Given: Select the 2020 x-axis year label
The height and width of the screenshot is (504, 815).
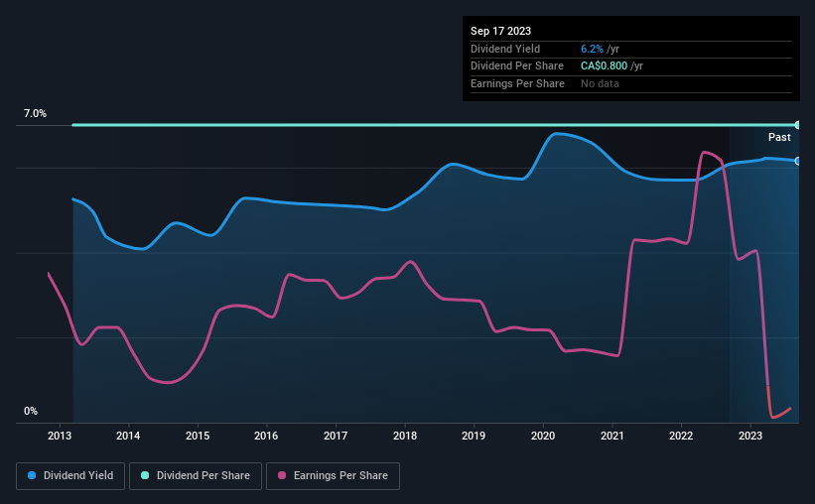Looking at the screenshot, I should click(x=543, y=436).
